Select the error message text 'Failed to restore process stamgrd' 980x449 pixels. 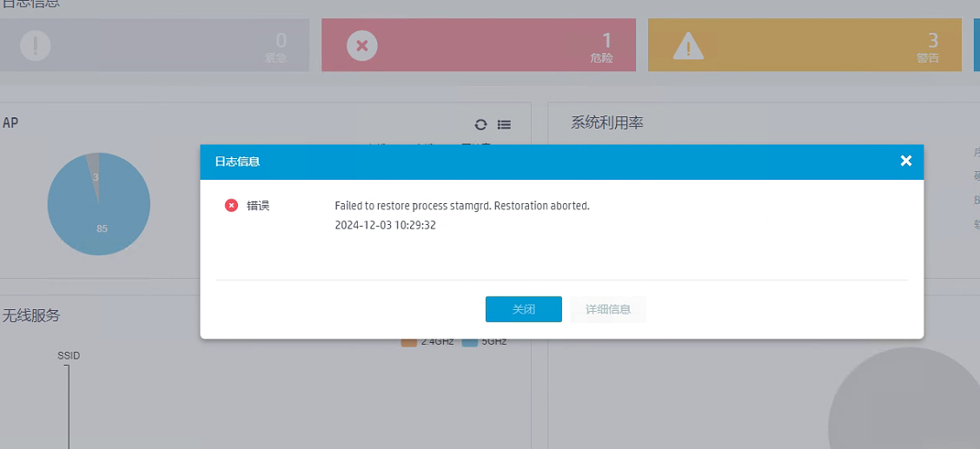click(x=462, y=206)
